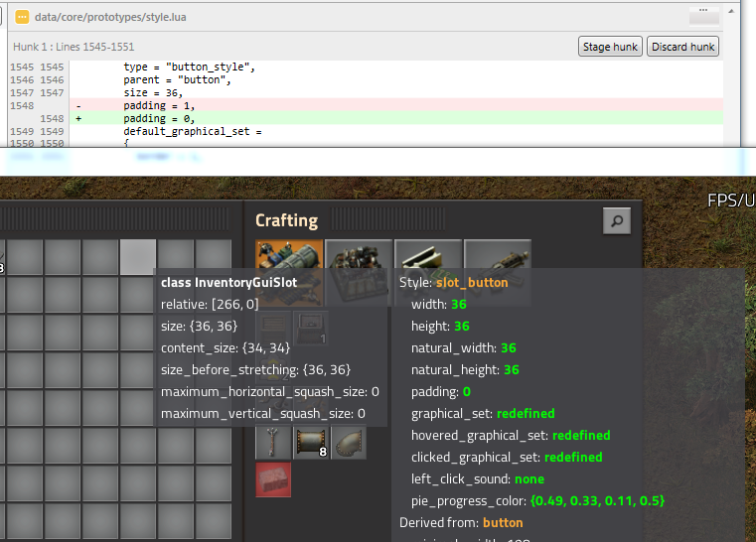Click the Stage hunk button
Screen dimensions: 756x542
pos(610,47)
